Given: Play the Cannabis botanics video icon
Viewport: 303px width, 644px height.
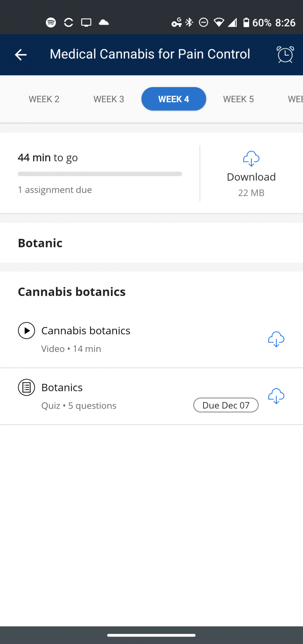Looking at the screenshot, I should [26, 331].
